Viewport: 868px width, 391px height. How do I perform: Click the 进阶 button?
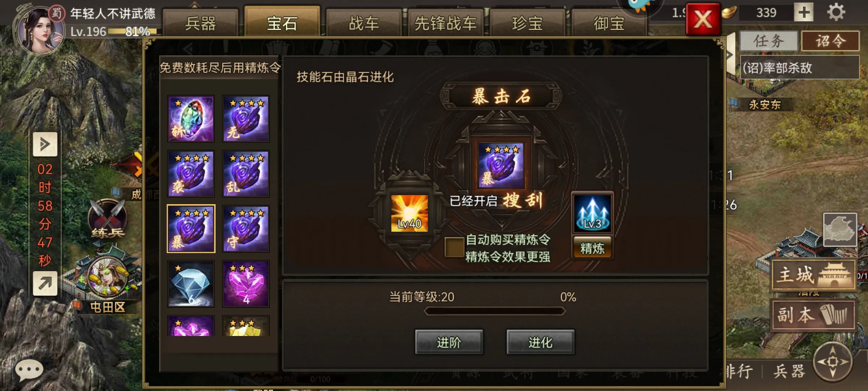[449, 342]
